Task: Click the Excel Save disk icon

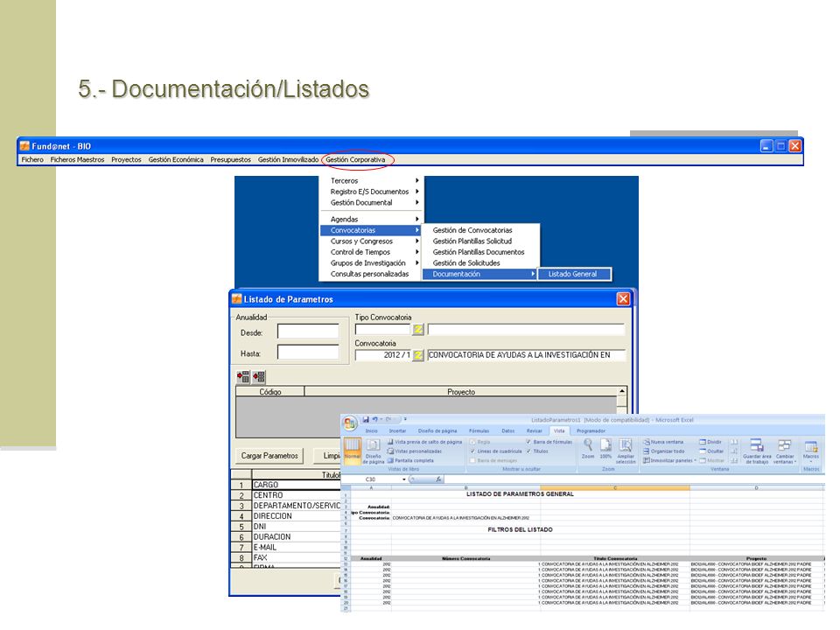Action: (366, 419)
